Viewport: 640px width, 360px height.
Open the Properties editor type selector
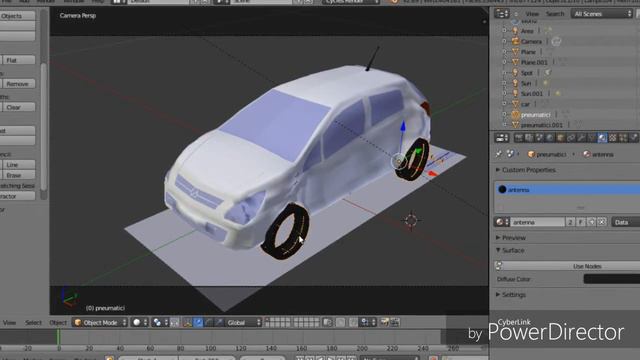click(502, 138)
